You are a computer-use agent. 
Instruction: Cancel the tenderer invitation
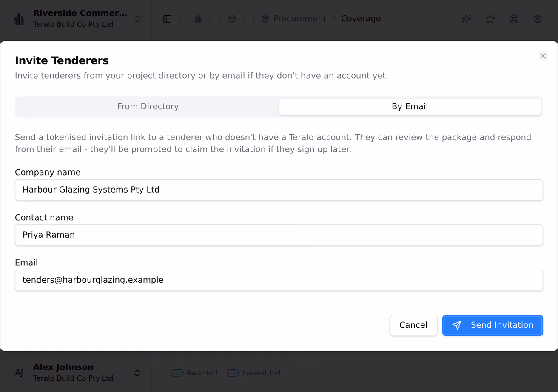[413, 325]
